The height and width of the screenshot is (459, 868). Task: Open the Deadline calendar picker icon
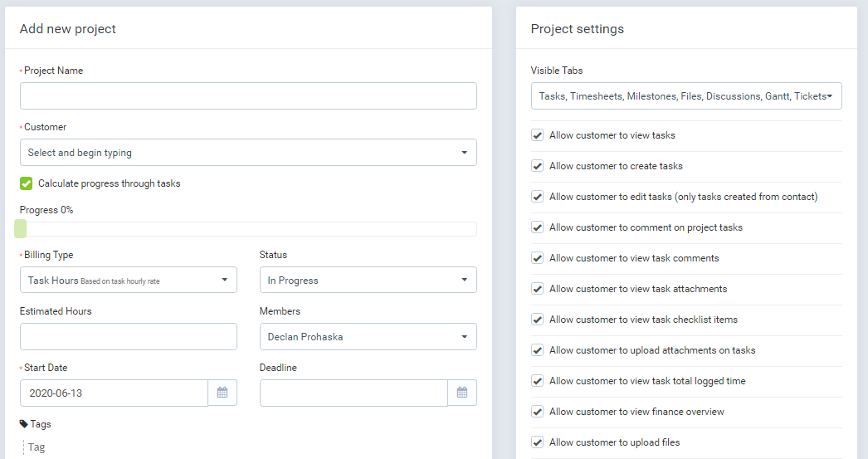462,393
